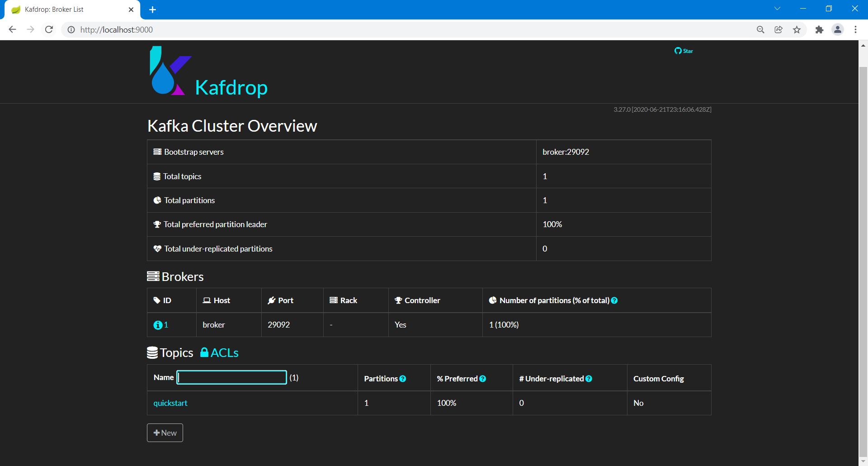Viewport: 868px width, 466px height.
Task: Click help icon beside % Preferred header
Action: pyautogui.click(x=483, y=379)
